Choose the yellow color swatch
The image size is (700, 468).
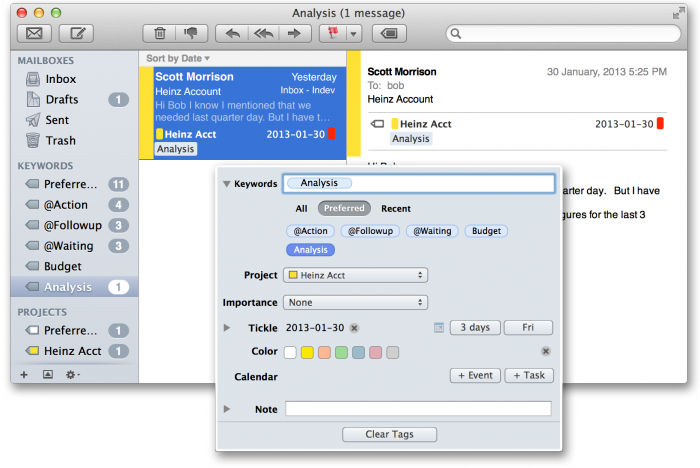click(x=307, y=352)
